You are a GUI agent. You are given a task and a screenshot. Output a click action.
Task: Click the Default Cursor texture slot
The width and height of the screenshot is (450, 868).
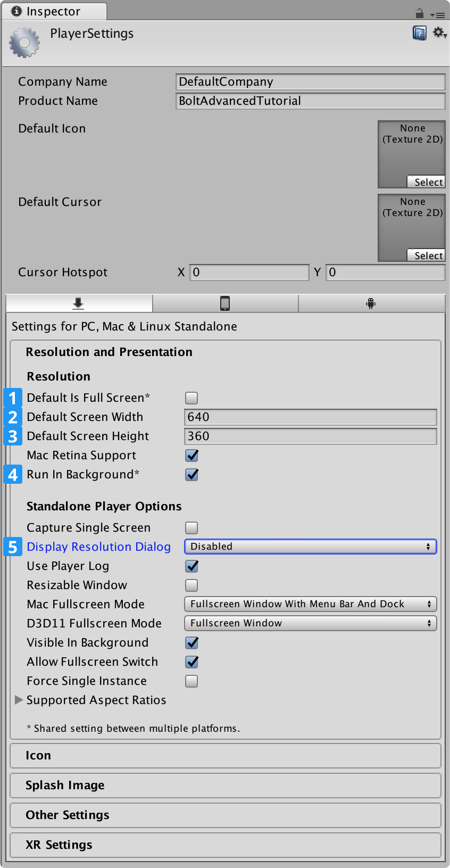[412, 228]
